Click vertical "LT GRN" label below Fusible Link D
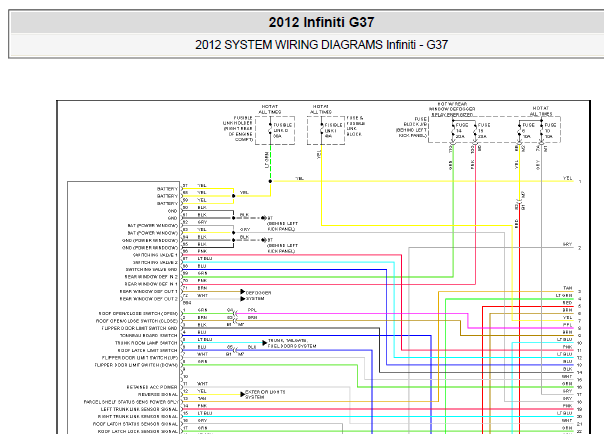The width and height of the screenshot is (604, 434). (x=267, y=159)
